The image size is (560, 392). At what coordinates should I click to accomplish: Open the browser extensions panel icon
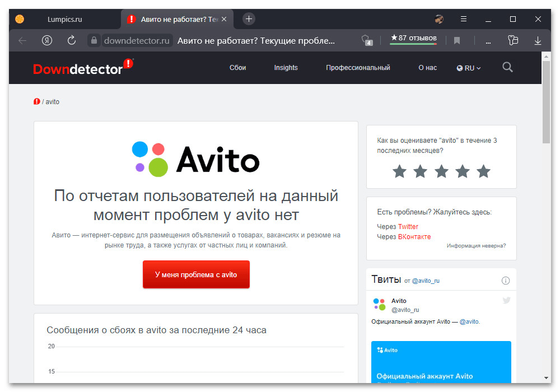[513, 40]
